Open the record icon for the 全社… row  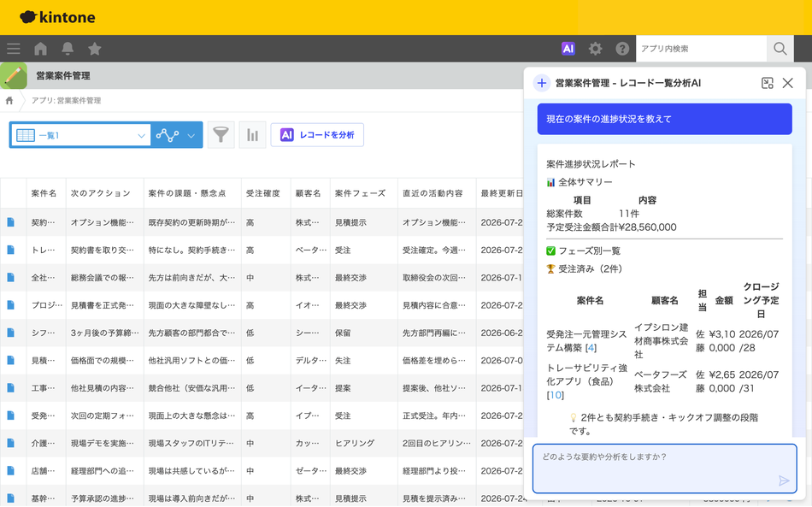click(10, 278)
